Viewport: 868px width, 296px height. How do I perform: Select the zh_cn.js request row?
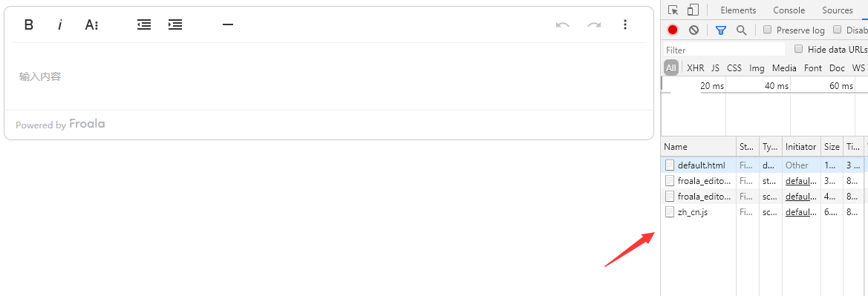(764, 211)
